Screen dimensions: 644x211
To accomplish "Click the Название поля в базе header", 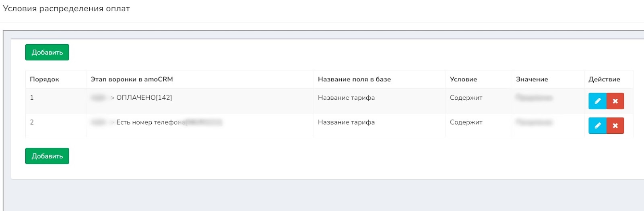I will pyautogui.click(x=354, y=79).
